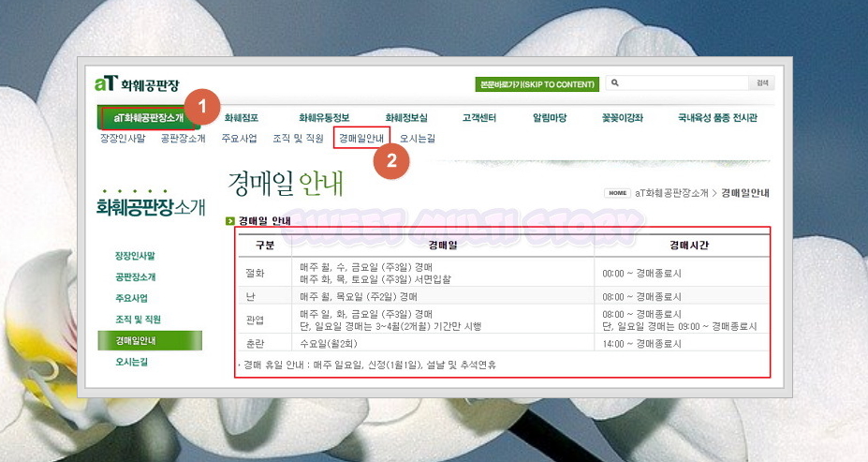The height and width of the screenshot is (462, 868).
Task: Click the 구분 column header
Action: (x=265, y=246)
